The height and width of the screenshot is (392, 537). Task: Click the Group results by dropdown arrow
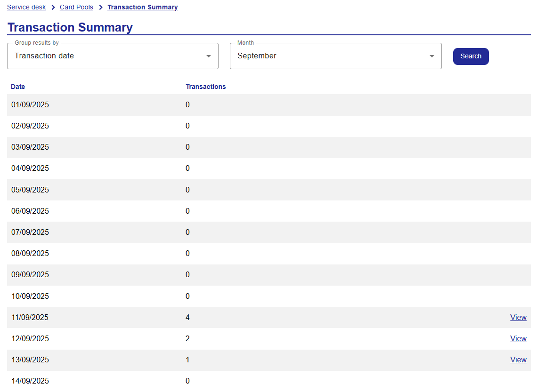(x=209, y=56)
